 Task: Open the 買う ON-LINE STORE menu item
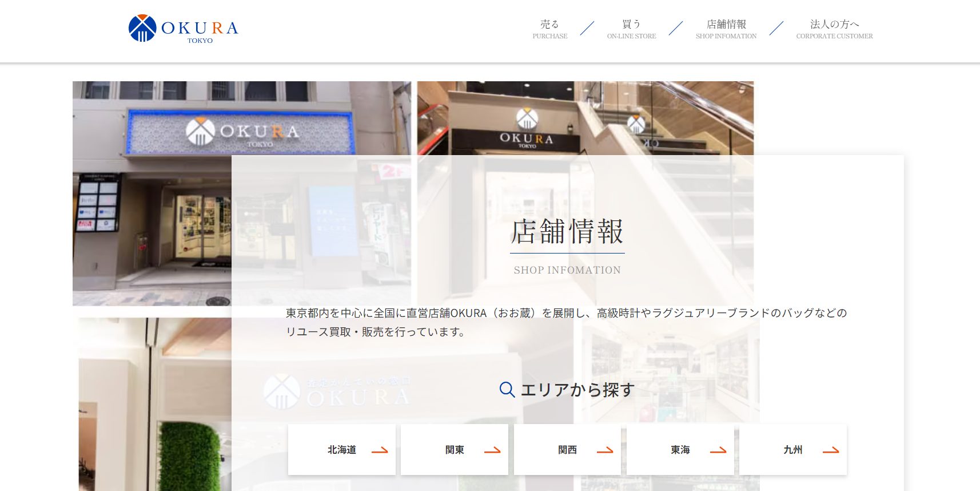[631, 29]
